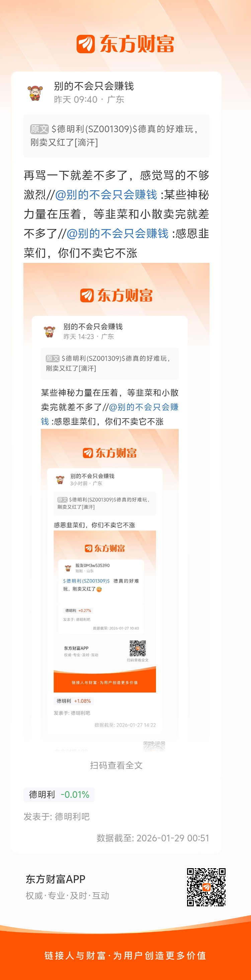Tap blue $德明利(SZ001309)$ link in innermost post

(x=86, y=581)
